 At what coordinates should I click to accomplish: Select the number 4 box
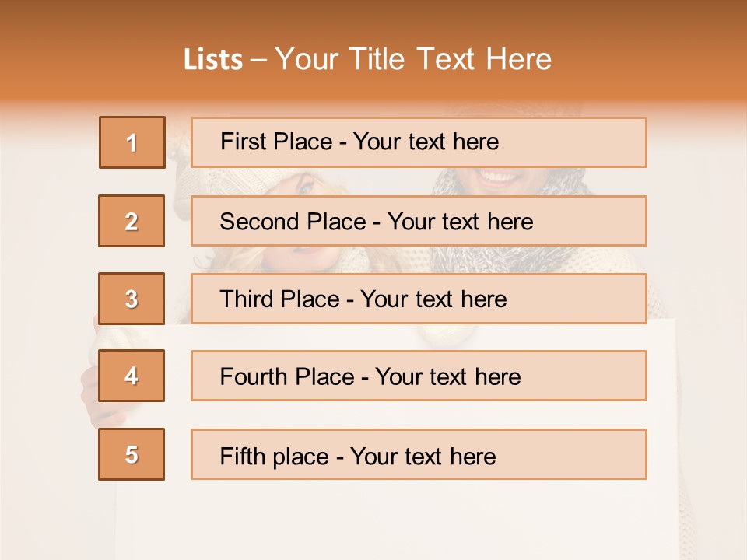pos(132,376)
